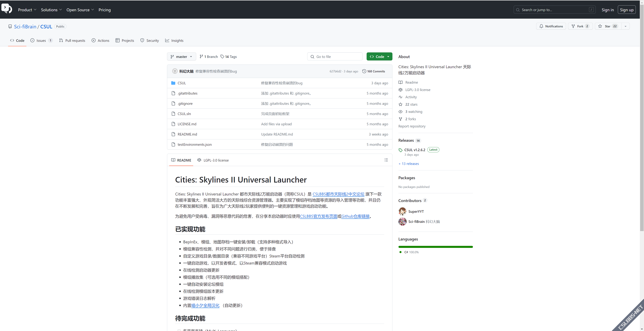The image size is (644, 331).
Task: Switch to the Issues tab
Action: pos(41,41)
